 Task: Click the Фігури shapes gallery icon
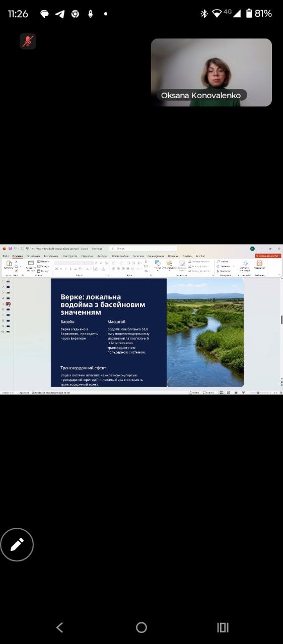[x=158, y=264]
